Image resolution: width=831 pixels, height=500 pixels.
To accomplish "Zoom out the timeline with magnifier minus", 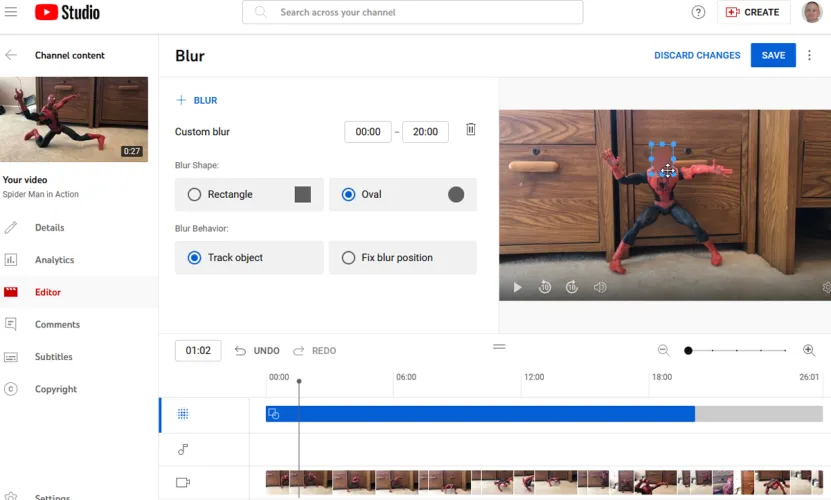I will (x=663, y=351).
